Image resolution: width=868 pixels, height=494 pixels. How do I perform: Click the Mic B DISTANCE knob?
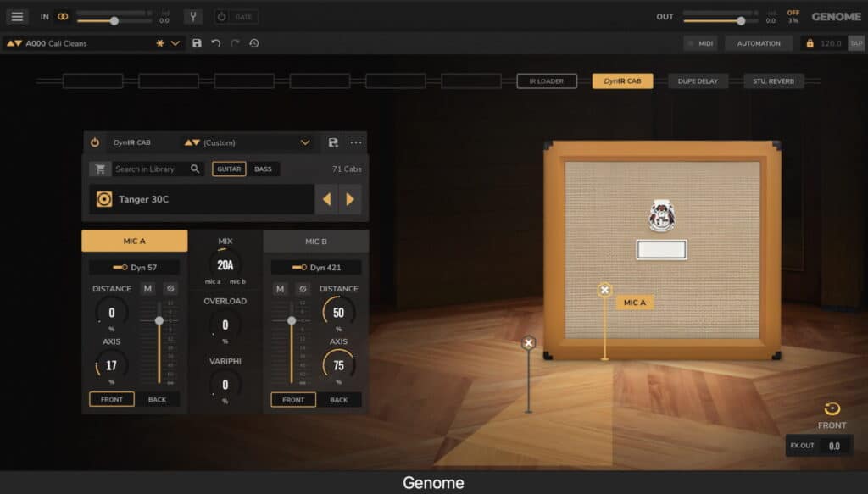(x=338, y=313)
